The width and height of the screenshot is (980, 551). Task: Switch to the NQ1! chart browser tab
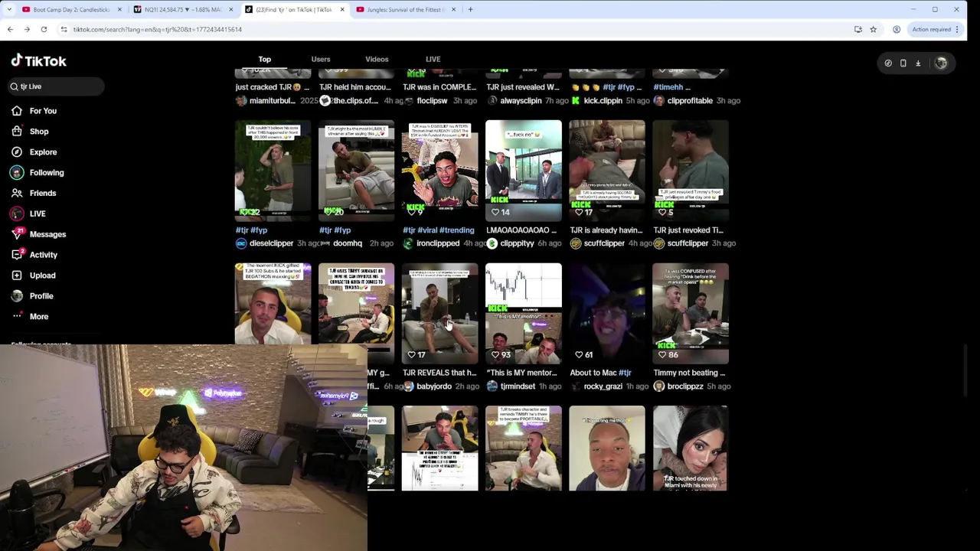183,9
